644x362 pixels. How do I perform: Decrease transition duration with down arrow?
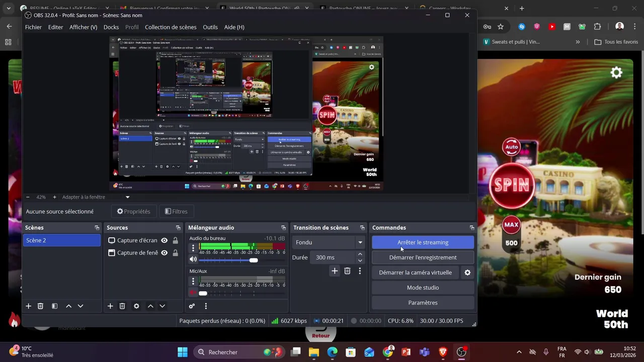[x=360, y=260]
